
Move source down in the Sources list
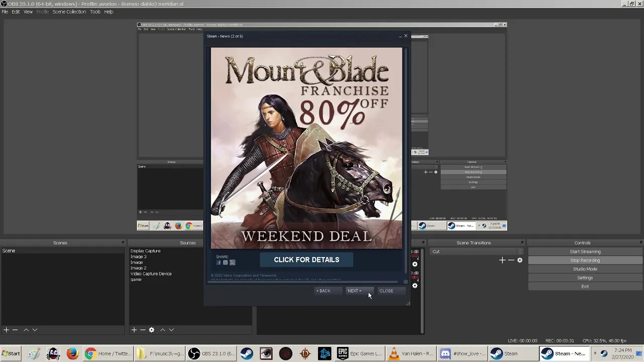coord(171,330)
